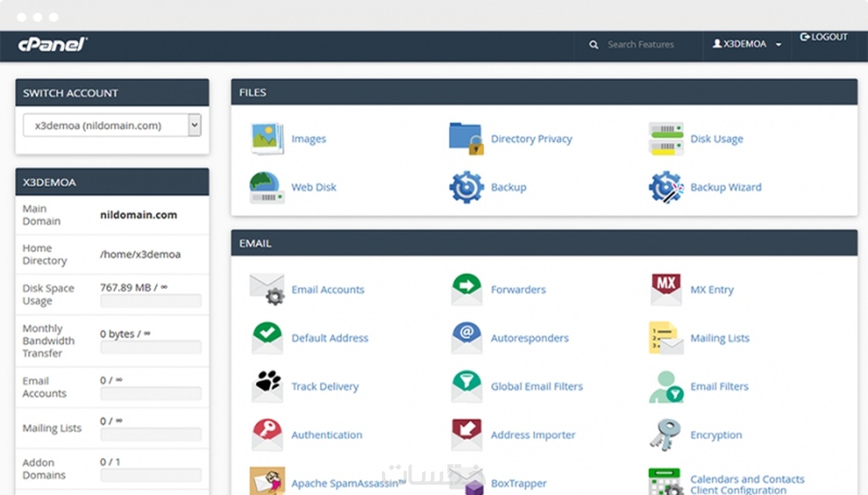The height and width of the screenshot is (495, 868).
Task: Click the Autoresponders @ icon
Action: click(x=466, y=338)
